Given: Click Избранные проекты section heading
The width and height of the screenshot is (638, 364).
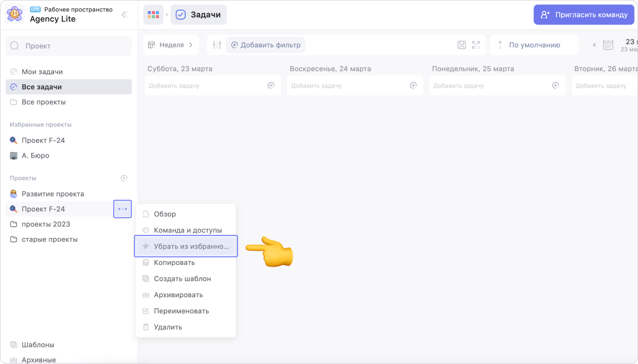Looking at the screenshot, I should tap(40, 125).
